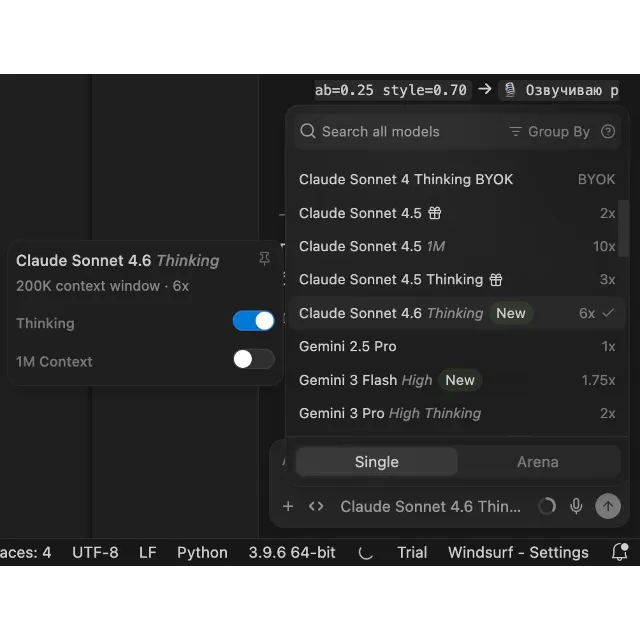This screenshot has width=640, height=640.
Task: Select Claude Sonnet 4.6 Thinking model
Action: [x=457, y=313]
